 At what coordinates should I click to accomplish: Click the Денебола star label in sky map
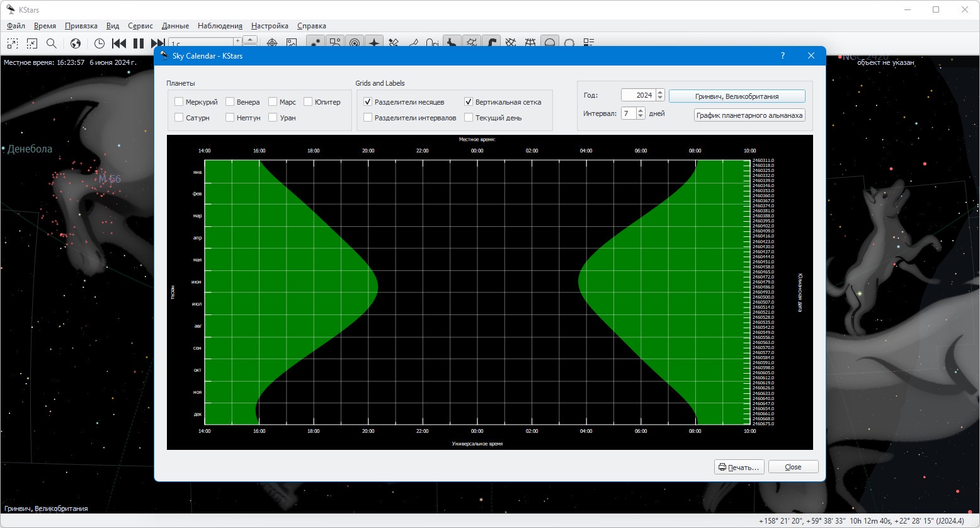click(30, 149)
